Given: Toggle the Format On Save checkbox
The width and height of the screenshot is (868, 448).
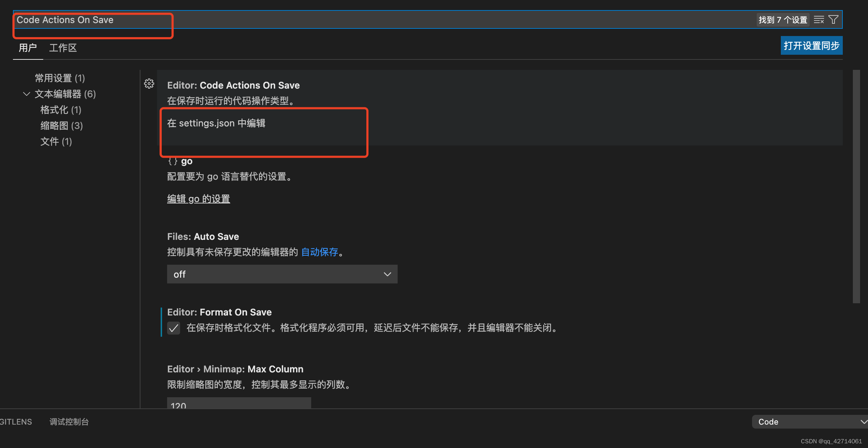Looking at the screenshot, I should click(x=174, y=328).
